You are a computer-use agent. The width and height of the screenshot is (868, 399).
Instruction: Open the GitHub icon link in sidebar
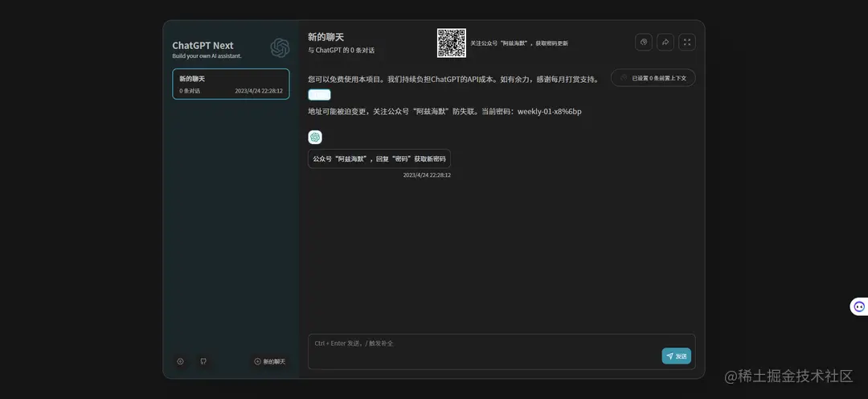click(x=203, y=361)
